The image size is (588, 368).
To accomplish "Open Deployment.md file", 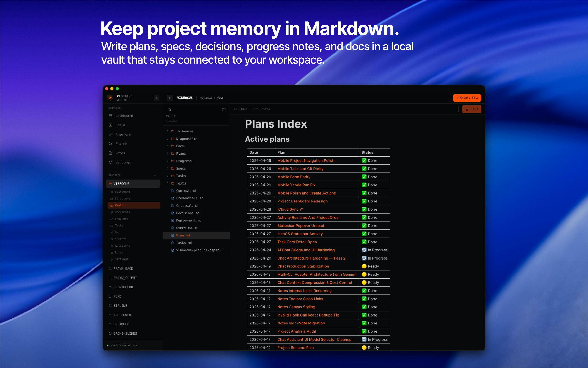I will pyautogui.click(x=196, y=220).
